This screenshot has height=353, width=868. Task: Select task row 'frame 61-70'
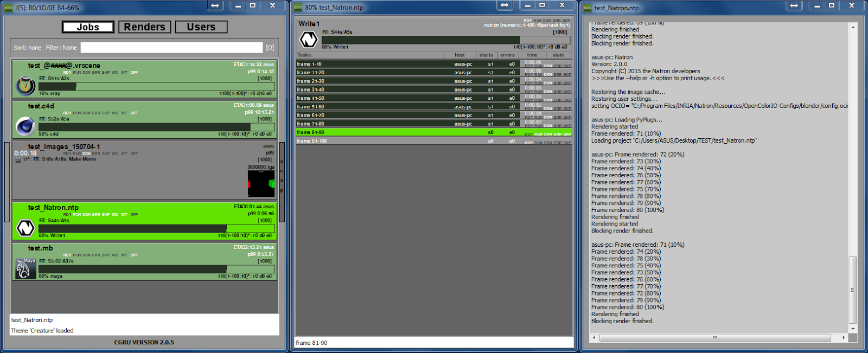pyautogui.click(x=433, y=115)
